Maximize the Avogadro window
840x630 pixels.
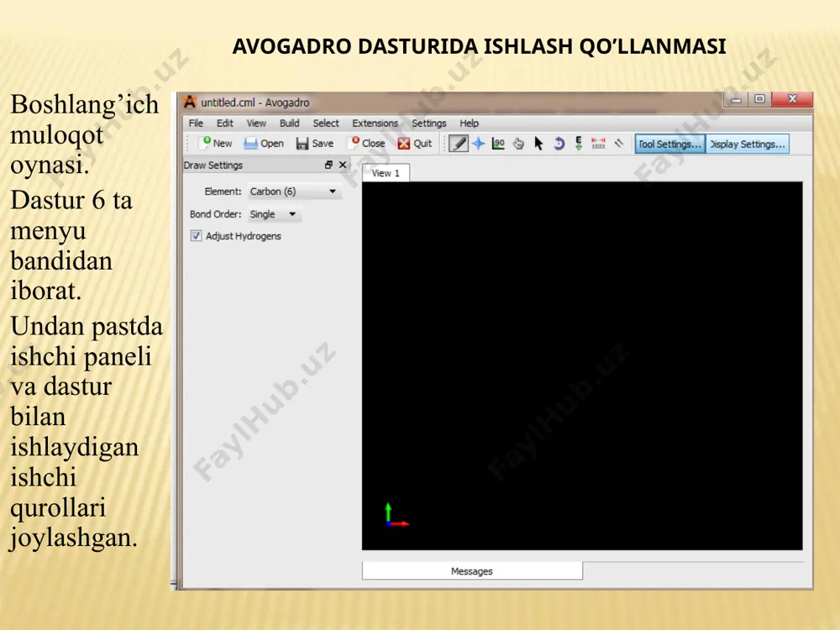pos(759,99)
